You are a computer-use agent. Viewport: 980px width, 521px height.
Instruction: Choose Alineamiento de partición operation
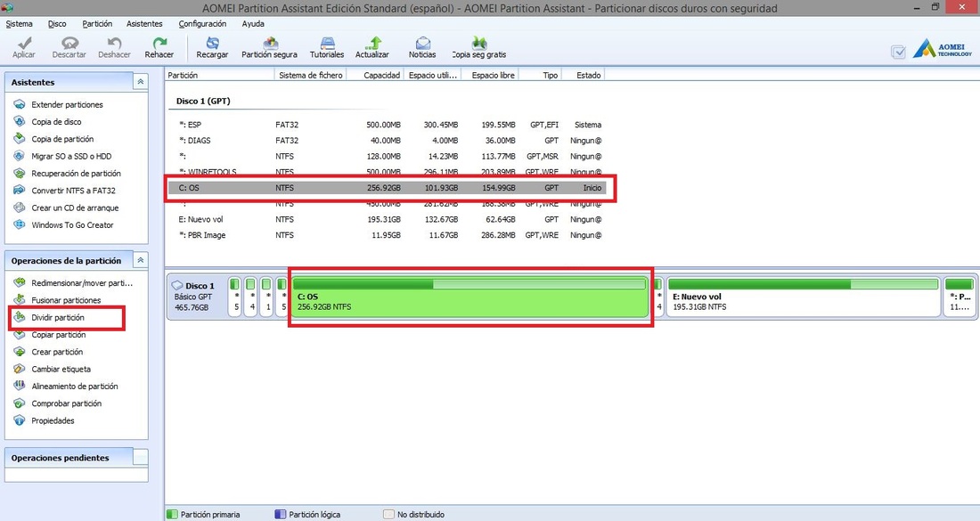pyautogui.click(x=74, y=386)
